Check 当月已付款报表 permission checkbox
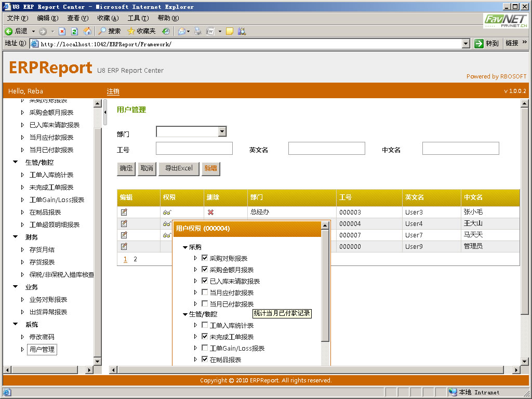This screenshot has width=532, height=399. tap(205, 303)
